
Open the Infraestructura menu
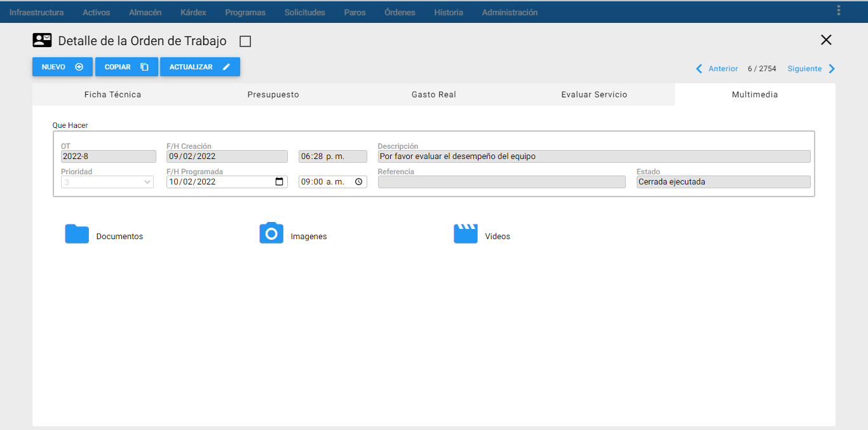(x=36, y=12)
